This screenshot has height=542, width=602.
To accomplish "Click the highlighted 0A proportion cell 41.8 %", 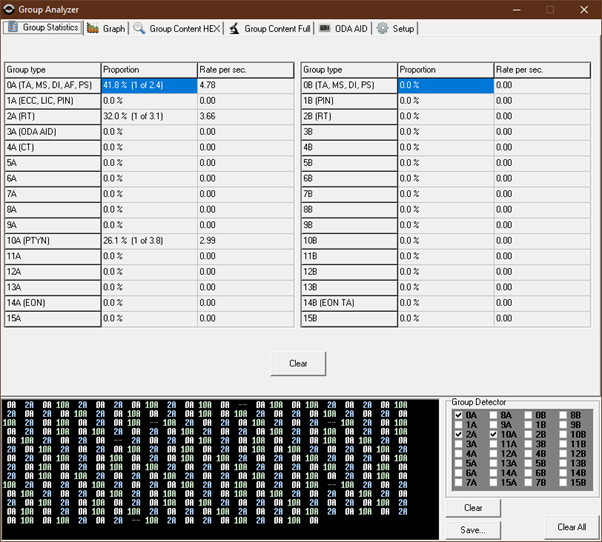I will [148, 86].
